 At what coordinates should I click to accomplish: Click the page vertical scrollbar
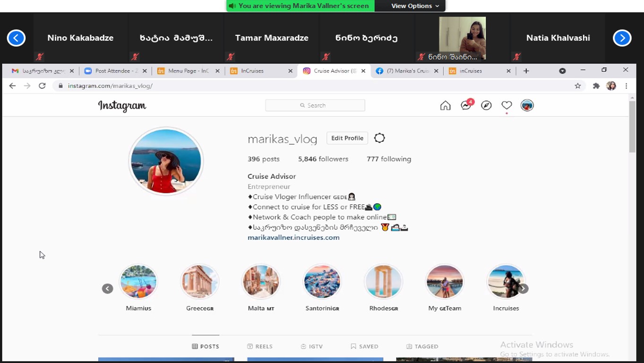632,128
